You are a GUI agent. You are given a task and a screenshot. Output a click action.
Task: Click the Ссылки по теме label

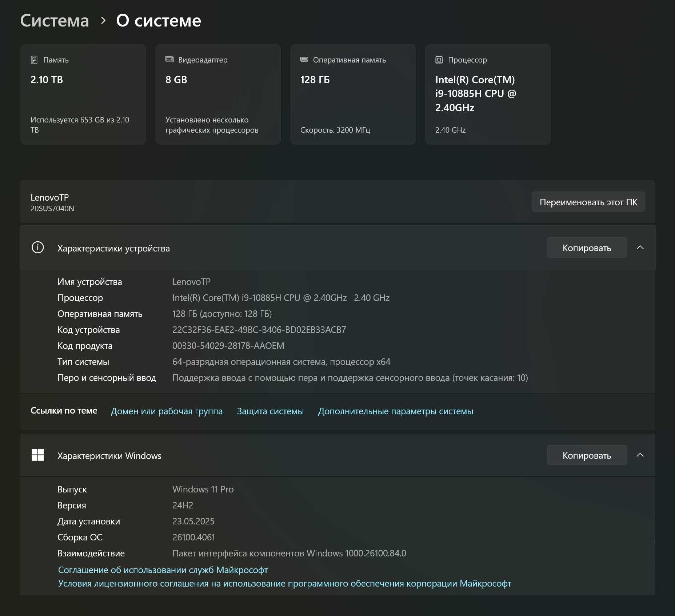coord(64,410)
